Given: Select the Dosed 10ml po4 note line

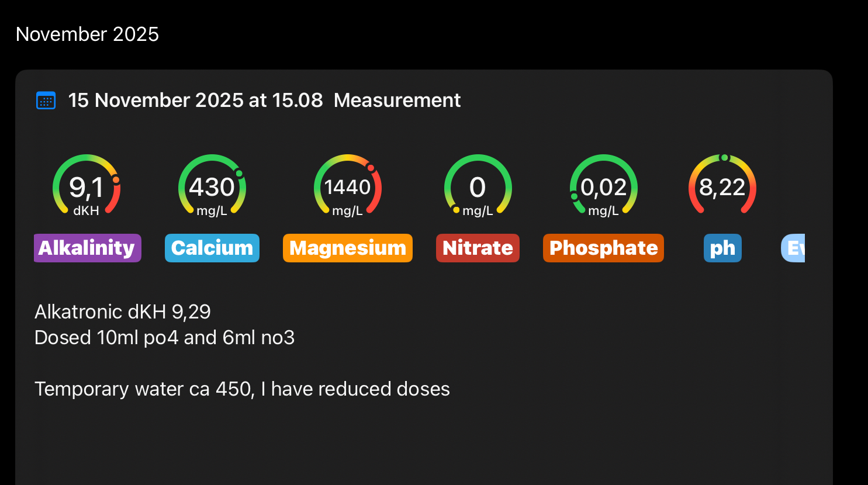Looking at the screenshot, I should (x=164, y=338).
